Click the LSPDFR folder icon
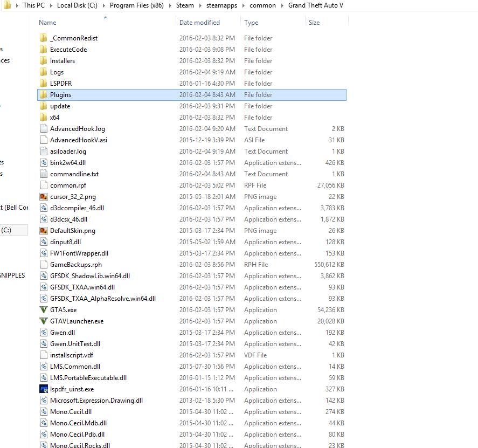The image size is (478, 448). click(x=43, y=83)
